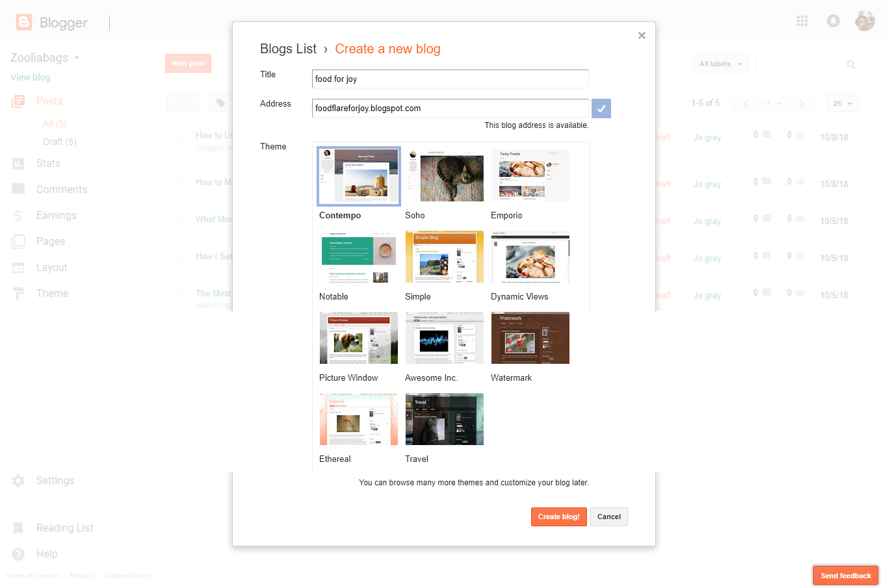Cancel creating the new blog

click(608, 517)
